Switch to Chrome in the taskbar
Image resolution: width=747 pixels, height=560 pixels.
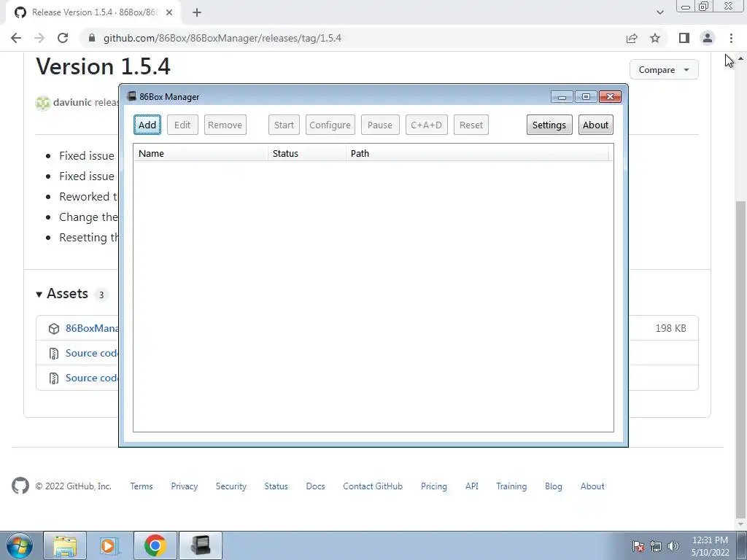155,545
